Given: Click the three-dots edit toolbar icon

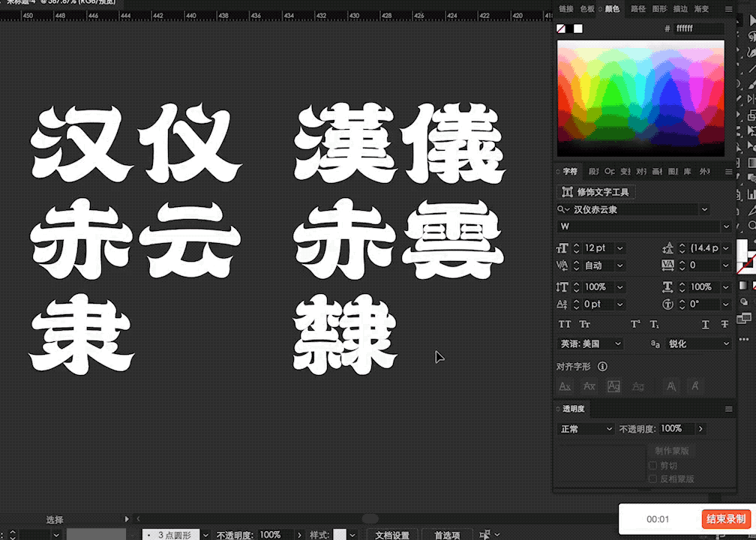Looking at the screenshot, I should tap(744, 340).
